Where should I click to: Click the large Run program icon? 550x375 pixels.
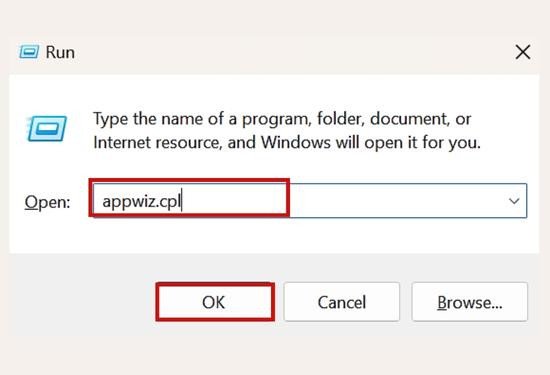tap(46, 128)
